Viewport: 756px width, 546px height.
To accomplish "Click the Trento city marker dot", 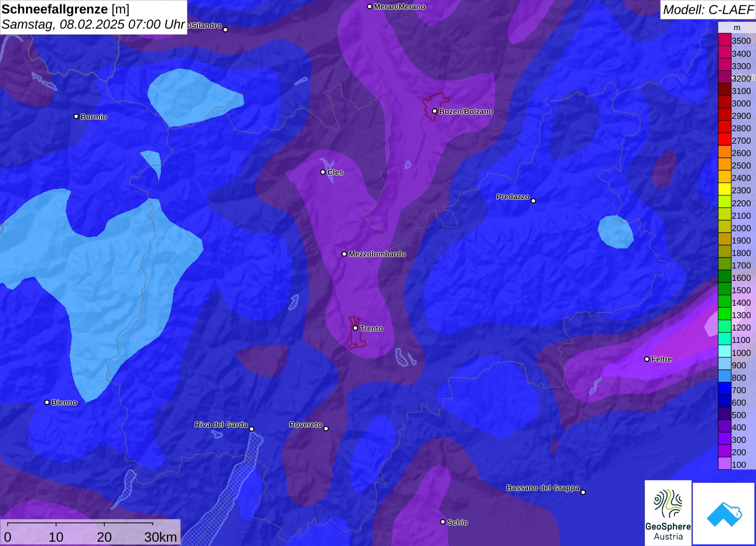I will tap(355, 328).
